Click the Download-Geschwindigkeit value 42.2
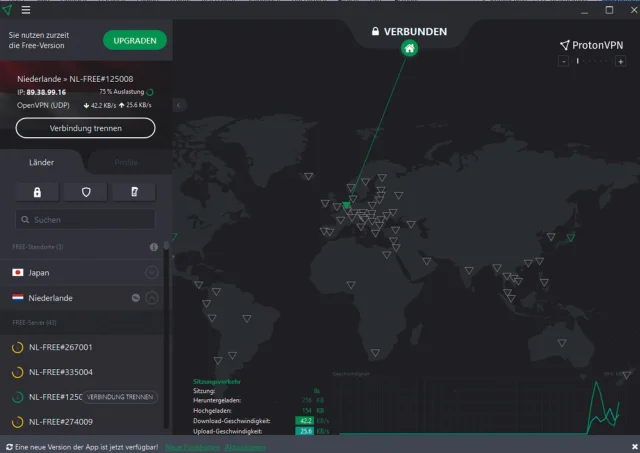This screenshot has height=453, width=640. pos(304,421)
